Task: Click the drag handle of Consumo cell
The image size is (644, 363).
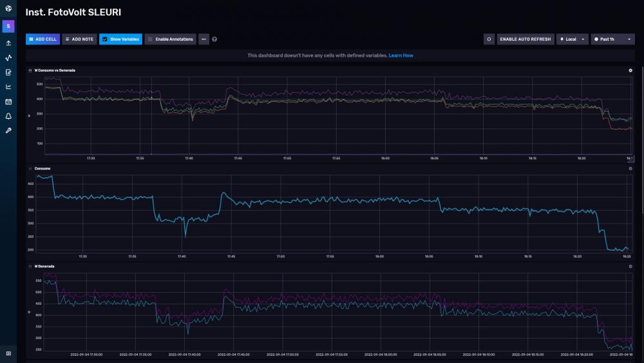Action: [30, 168]
